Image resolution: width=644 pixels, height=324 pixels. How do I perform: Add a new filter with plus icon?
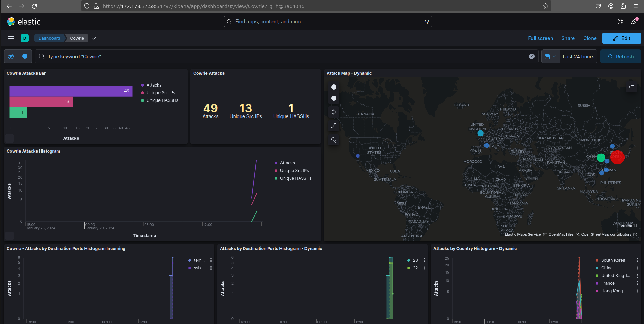[x=25, y=56]
